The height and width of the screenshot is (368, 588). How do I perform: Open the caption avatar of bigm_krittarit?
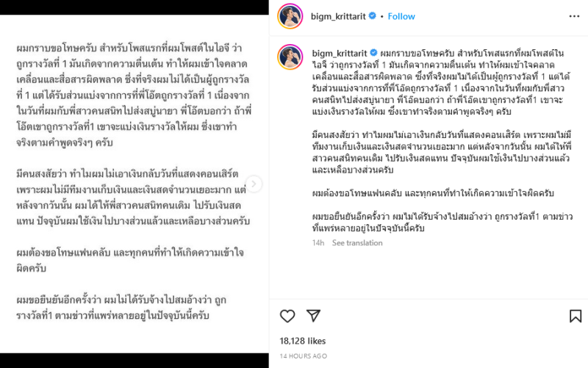(290, 57)
